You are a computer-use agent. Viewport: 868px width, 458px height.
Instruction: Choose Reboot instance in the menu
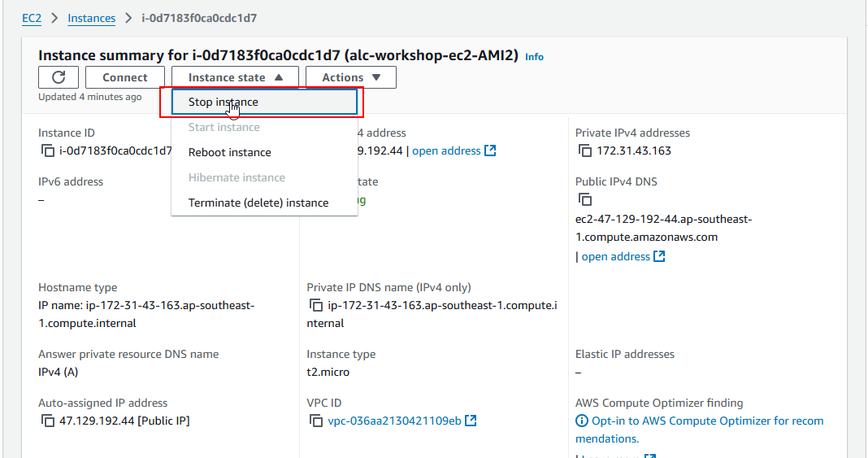tap(230, 152)
